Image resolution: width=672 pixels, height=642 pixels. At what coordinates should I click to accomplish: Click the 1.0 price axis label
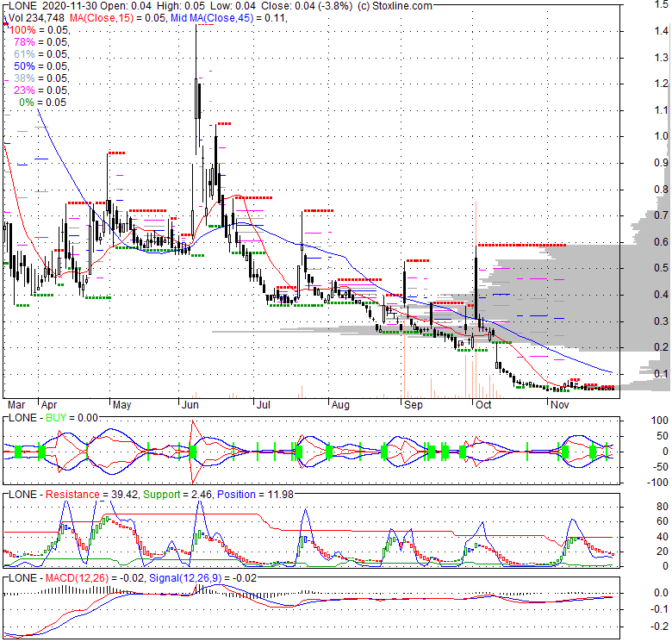(x=662, y=136)
